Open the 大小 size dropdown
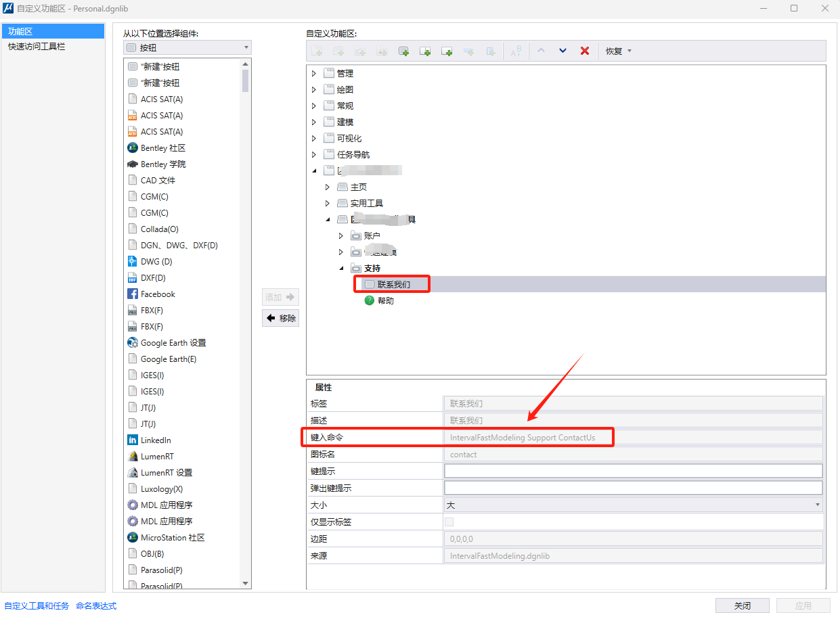 coord(633,505)
